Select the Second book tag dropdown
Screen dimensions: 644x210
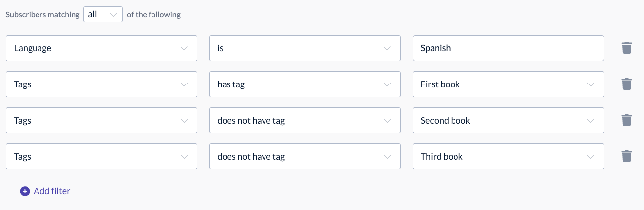coord(508,120)
